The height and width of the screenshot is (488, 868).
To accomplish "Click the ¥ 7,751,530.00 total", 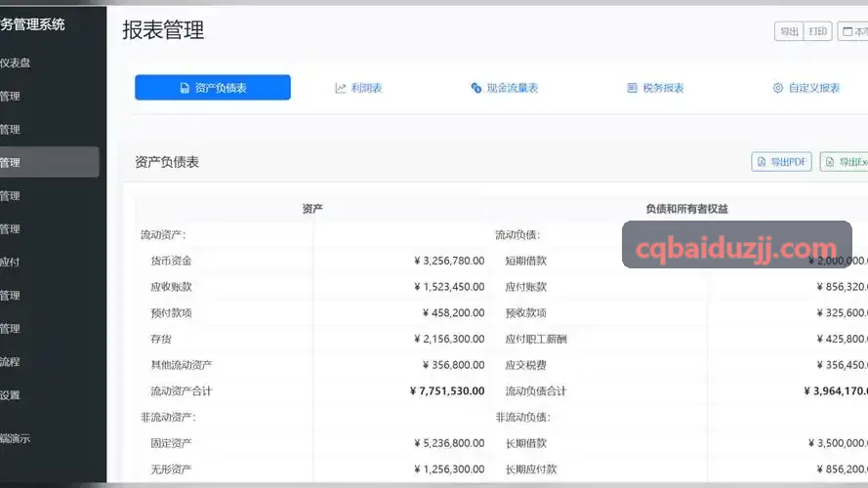I will (447, 390).
